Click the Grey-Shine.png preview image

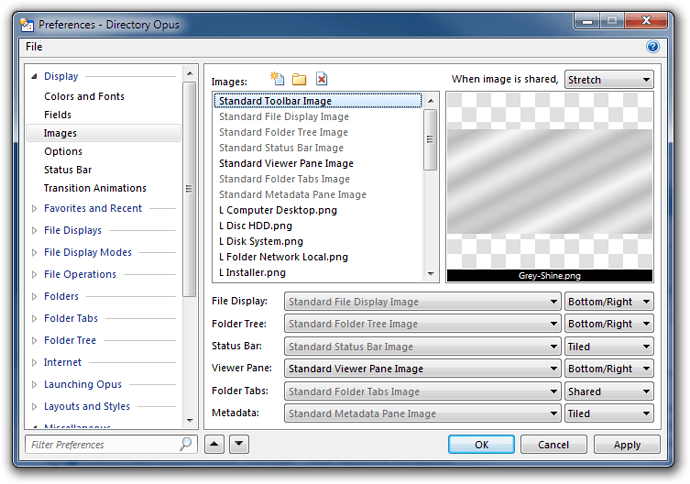coord(550,187)
